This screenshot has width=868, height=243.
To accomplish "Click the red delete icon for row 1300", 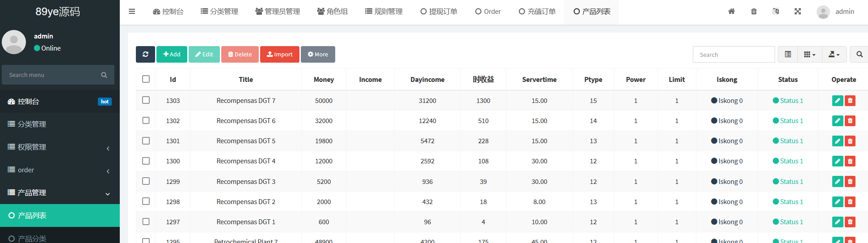I will (x=850, y=161).
